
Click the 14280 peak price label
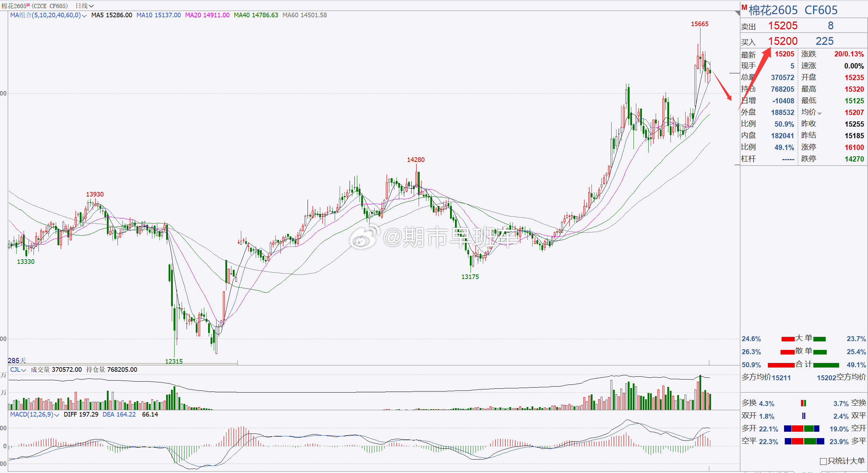point(416,160)
